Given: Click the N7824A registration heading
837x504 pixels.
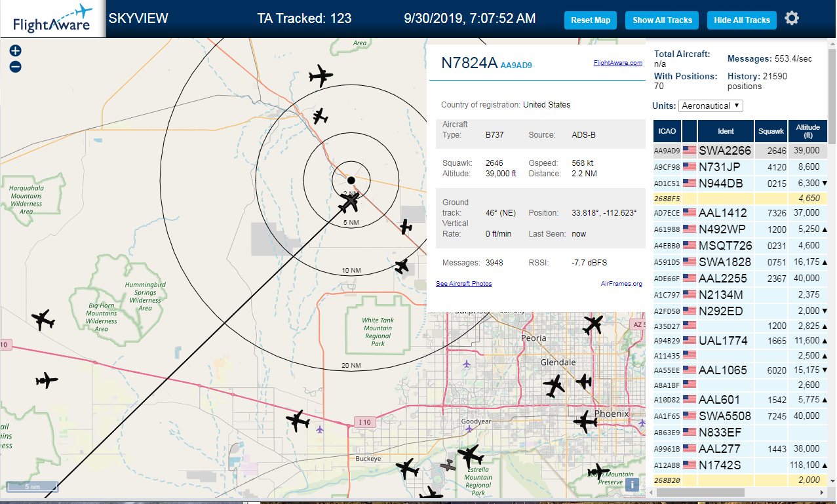Looking at the screenshot, I should click(x=469, y=63).
